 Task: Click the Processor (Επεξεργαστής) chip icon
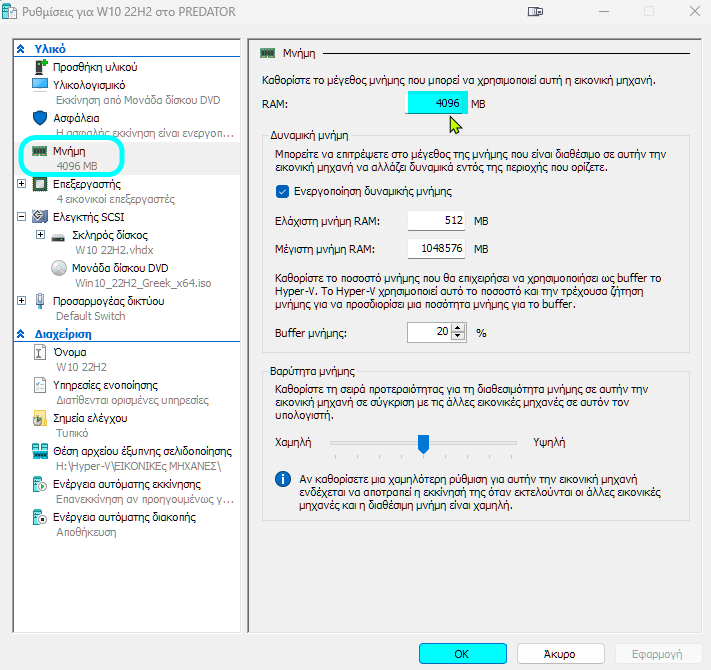point(40,184)
